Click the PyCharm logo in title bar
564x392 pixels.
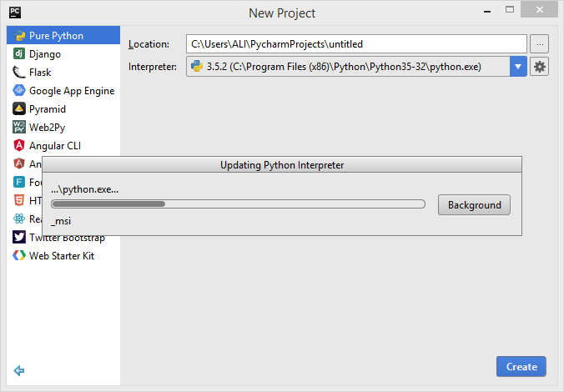[15, 13]
